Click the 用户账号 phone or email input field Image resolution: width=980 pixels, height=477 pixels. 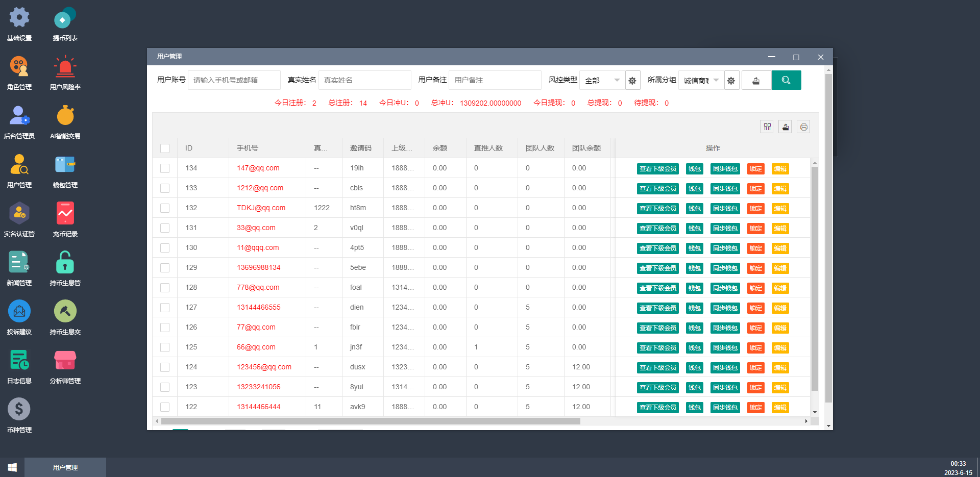pos(234,80)
